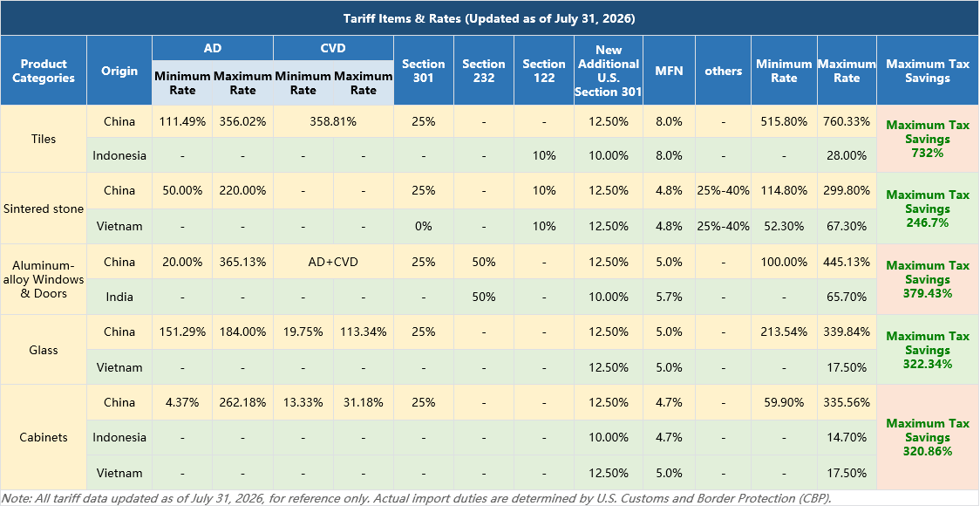The width and height of the screenshot is (980, 506).
Task: Select the Section 122 column header
Action: coord(544,71)
